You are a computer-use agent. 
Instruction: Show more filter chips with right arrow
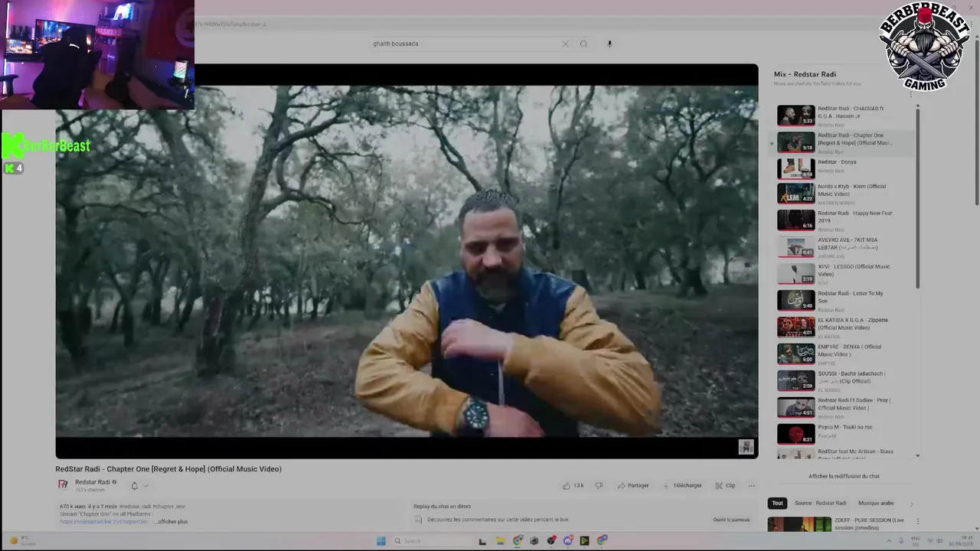pos(911,503)
